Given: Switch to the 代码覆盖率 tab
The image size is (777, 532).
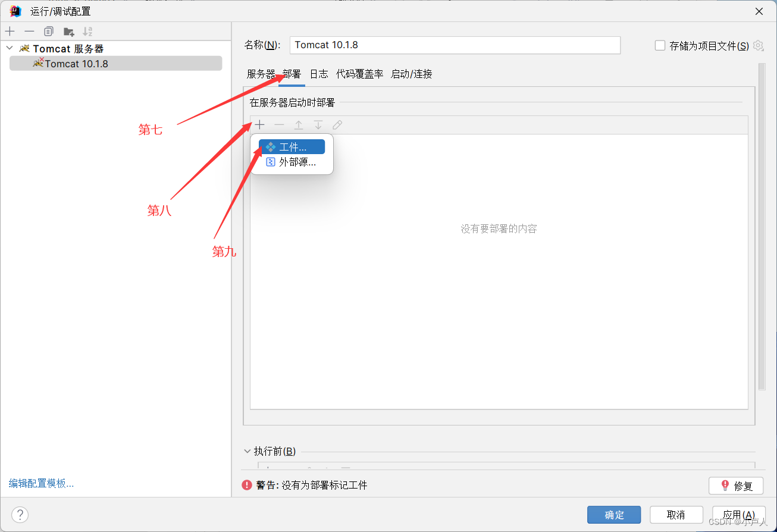Looking at the screenshot, I should [x=359, y=74].
